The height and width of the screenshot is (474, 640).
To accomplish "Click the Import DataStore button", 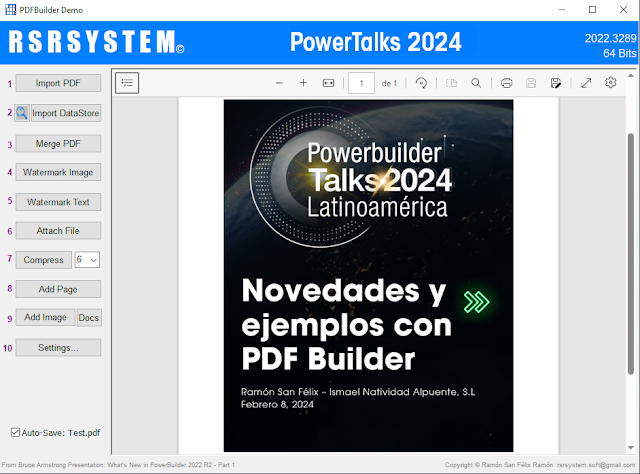I will point(66,113).
